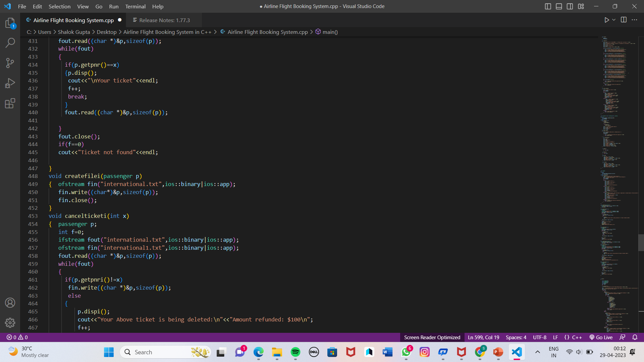Click Go Live in the status bar

tap(601, 337)
